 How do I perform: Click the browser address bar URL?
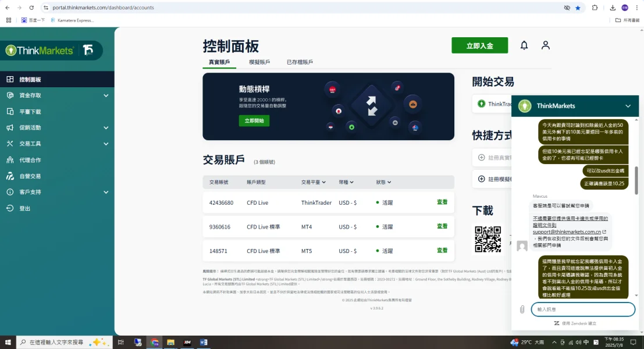(x=103, y=8)
